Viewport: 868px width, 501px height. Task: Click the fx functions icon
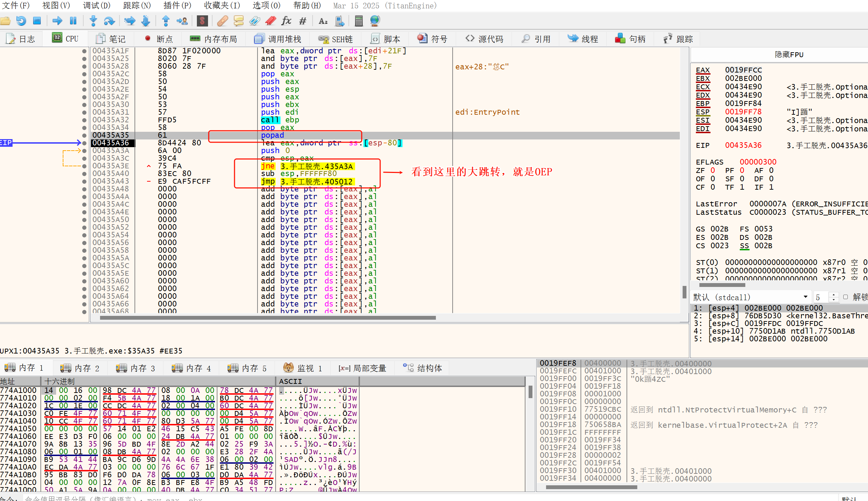286,21
